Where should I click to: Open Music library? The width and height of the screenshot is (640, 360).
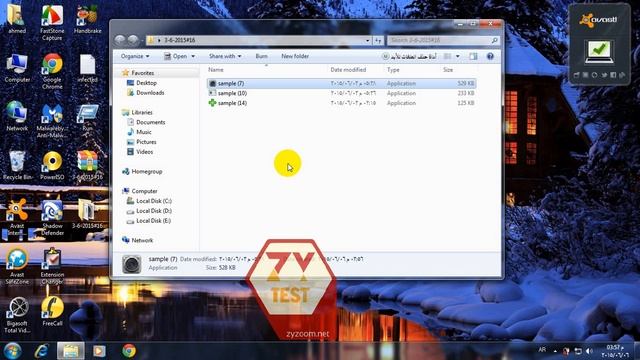pyautogui.click(x=144, y=132)
